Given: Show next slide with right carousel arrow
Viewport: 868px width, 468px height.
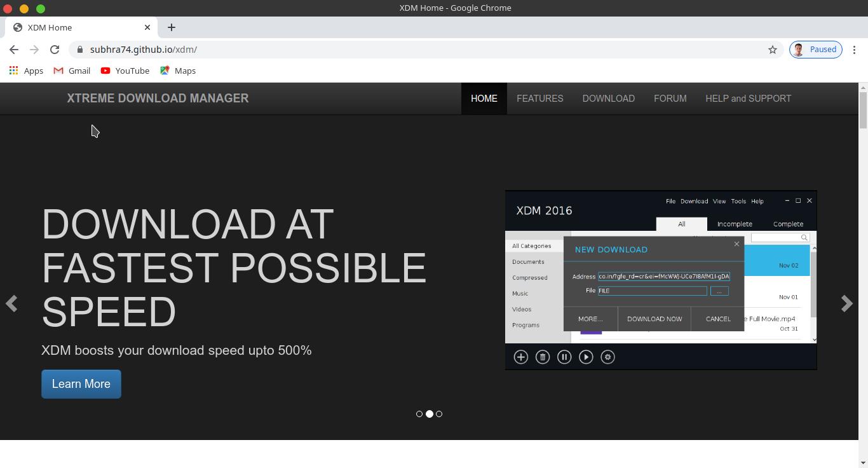Looking at the screenshot, I should click(846, 304).
